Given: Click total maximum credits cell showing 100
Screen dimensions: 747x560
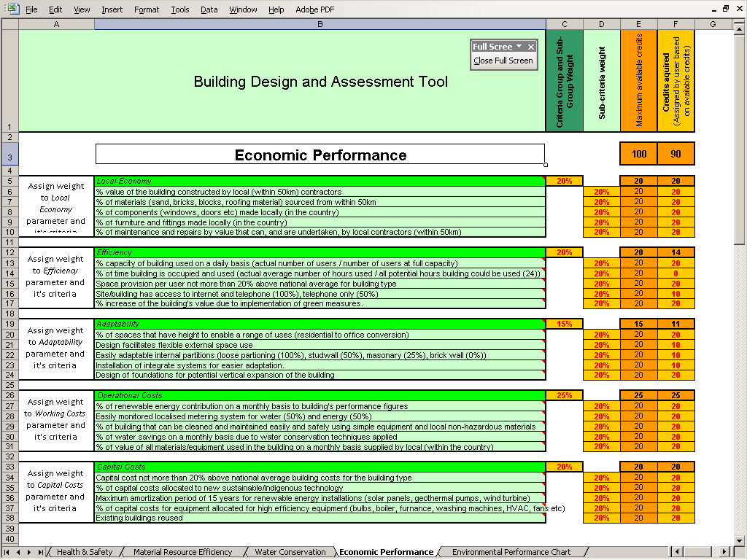Looking at the screenshot, I should click(x=639, y=154).
